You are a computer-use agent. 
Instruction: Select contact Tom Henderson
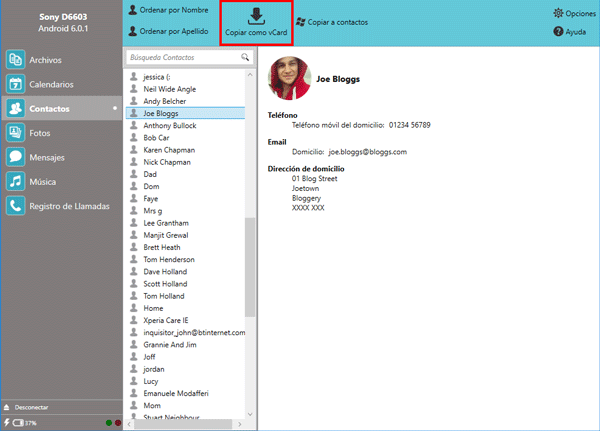click(x=185, y=260)
